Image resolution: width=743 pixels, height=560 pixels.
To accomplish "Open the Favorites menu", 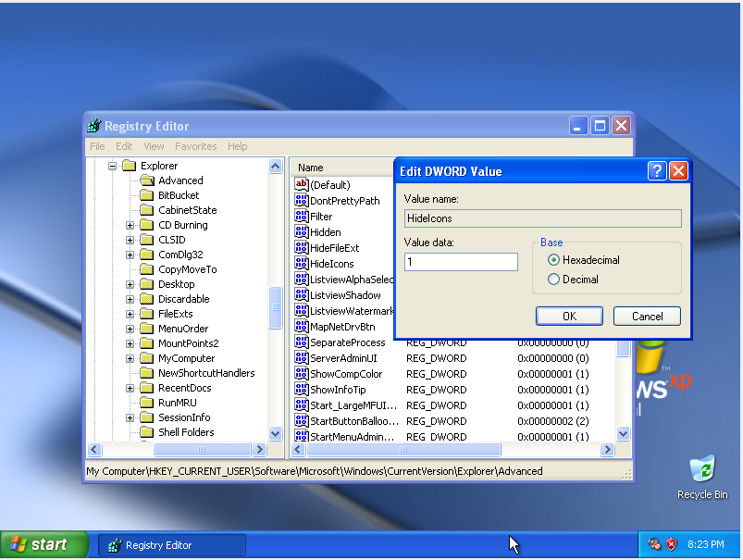I will 196,146.
